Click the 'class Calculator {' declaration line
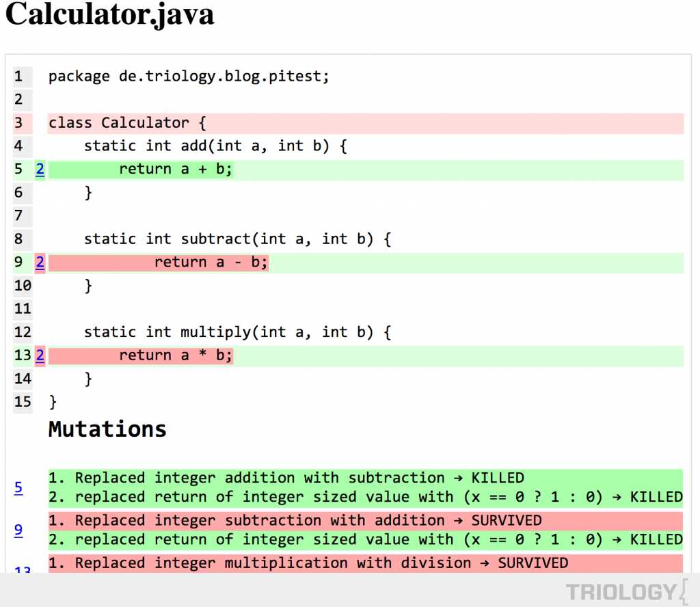 pos(127,123)
